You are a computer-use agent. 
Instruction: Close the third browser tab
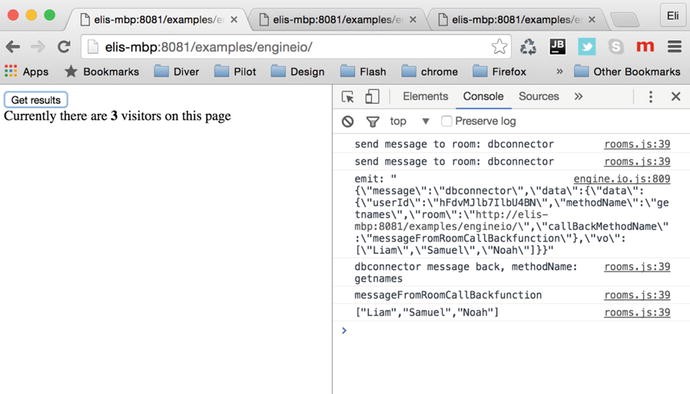point(592,19)
